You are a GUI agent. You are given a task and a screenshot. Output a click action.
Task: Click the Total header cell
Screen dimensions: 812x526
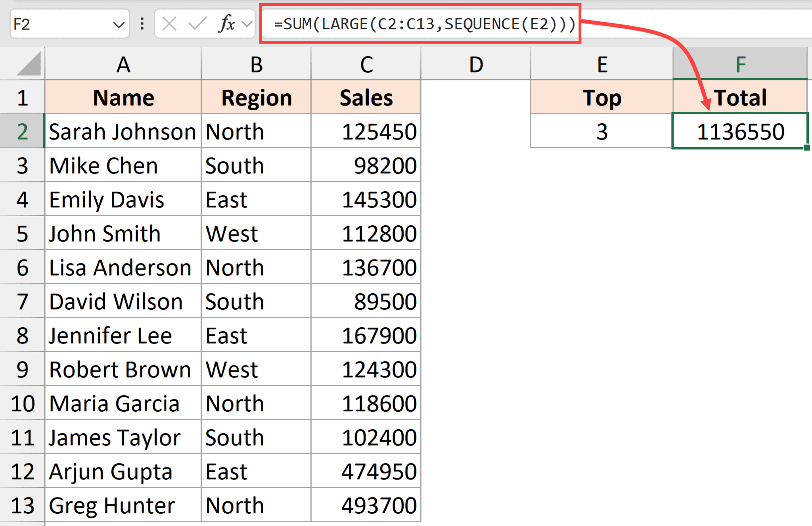pyautogui.click(x=740, y=98)
